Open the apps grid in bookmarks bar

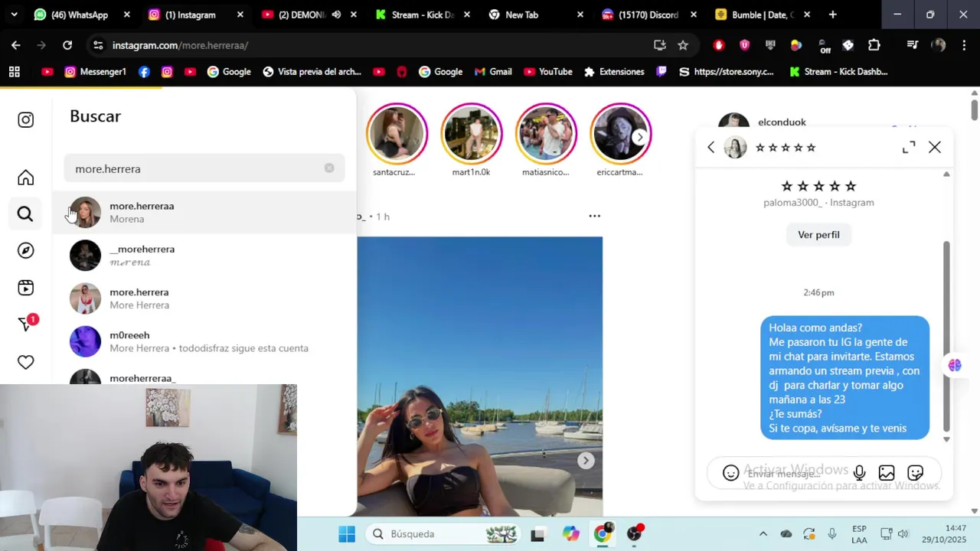pyautogui.click(x=14, y=72)
